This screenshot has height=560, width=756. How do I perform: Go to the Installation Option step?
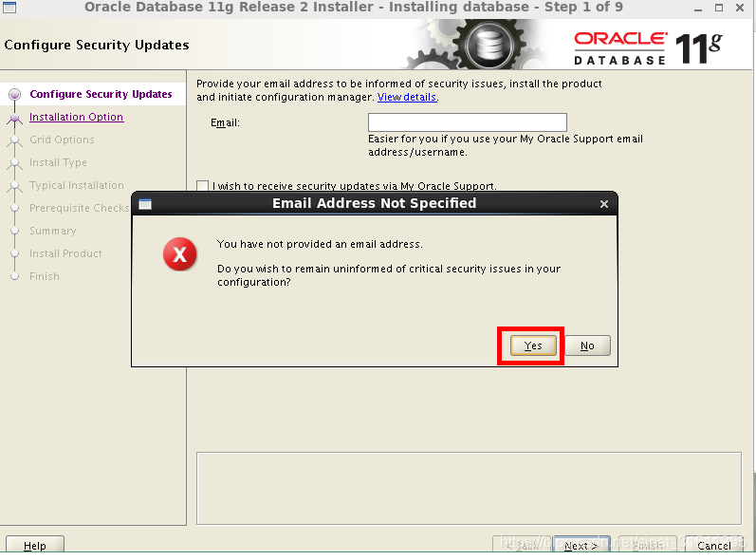pyautogui.click(x=76, y=117)
